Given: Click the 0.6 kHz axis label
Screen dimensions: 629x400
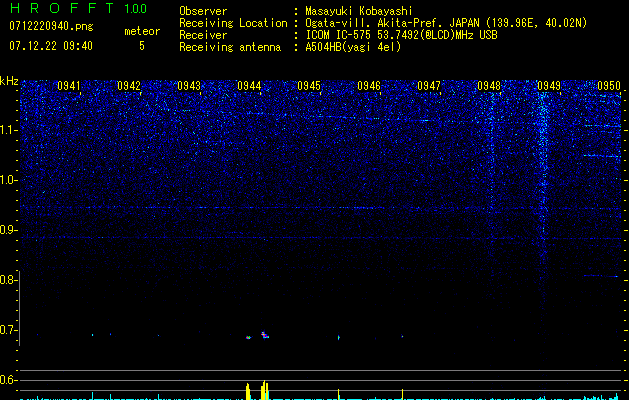Looking at the screenshot, I should pyautogui.click(x=8, y=380).
